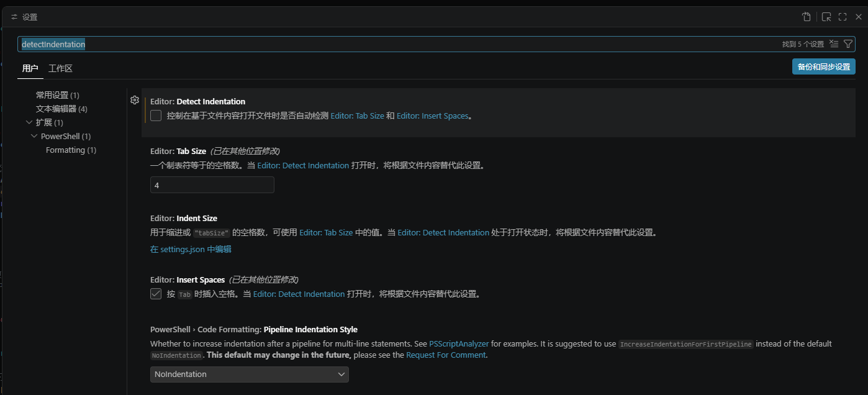Image resolution: width=868 pixels, height=395 pixels.
Task: Open 在 settings.json 中编辑 link
Action: click(191, 249)
